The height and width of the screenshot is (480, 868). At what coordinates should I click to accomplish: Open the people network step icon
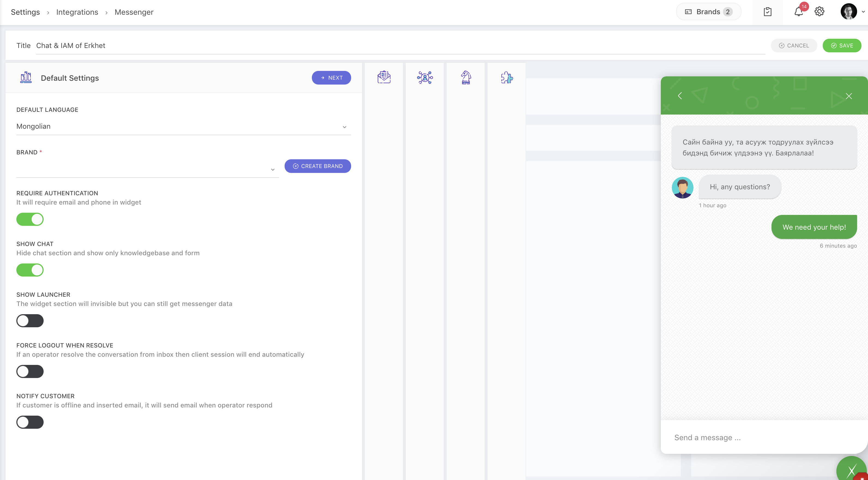click(424, 77)
